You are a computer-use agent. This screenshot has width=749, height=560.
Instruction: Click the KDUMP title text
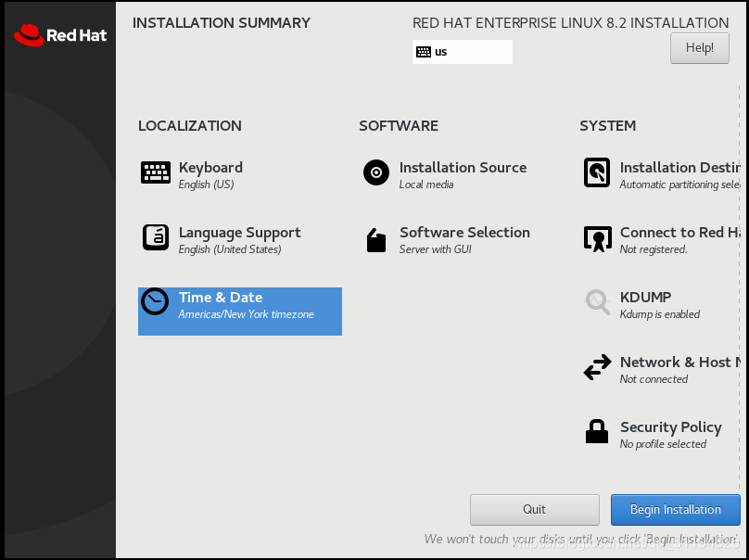[x=645, y=298]
